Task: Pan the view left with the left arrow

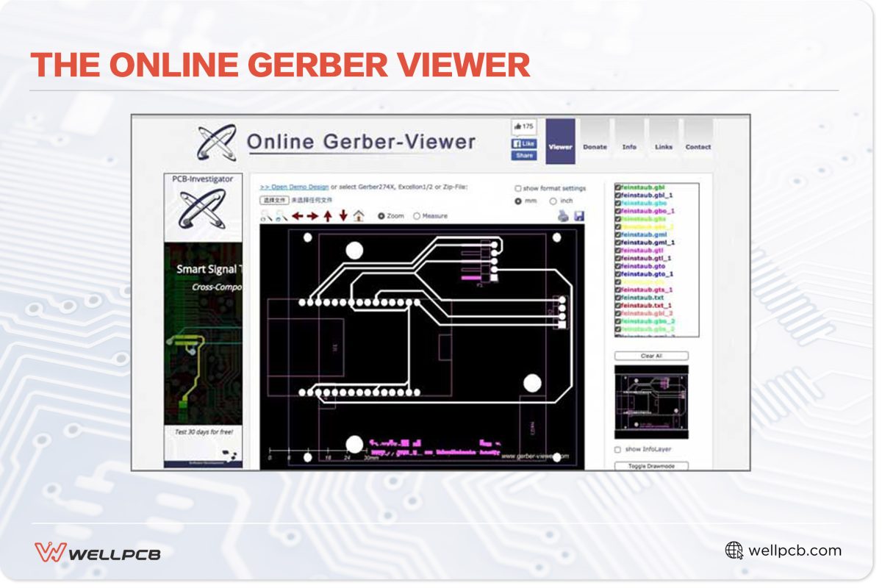Action: [x=296, y=216]
